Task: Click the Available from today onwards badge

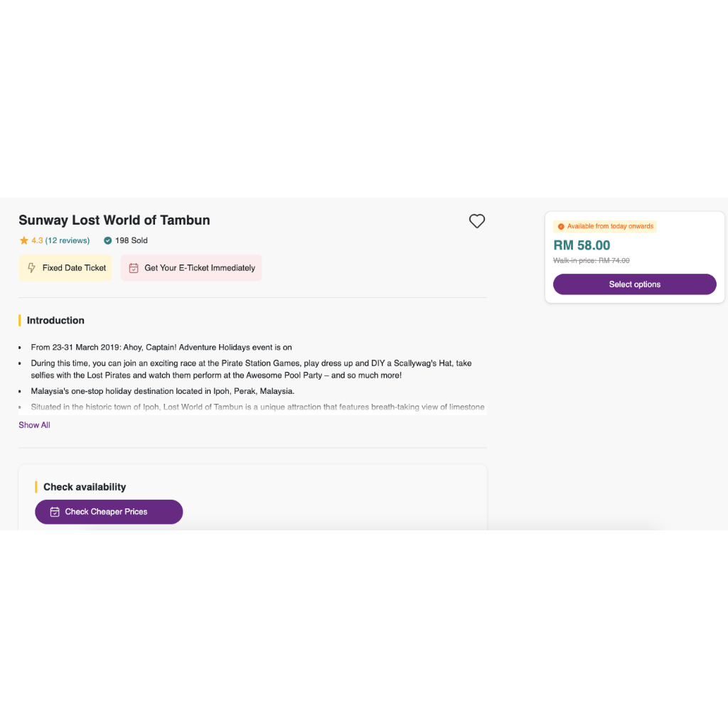Action: click(605, 226)
